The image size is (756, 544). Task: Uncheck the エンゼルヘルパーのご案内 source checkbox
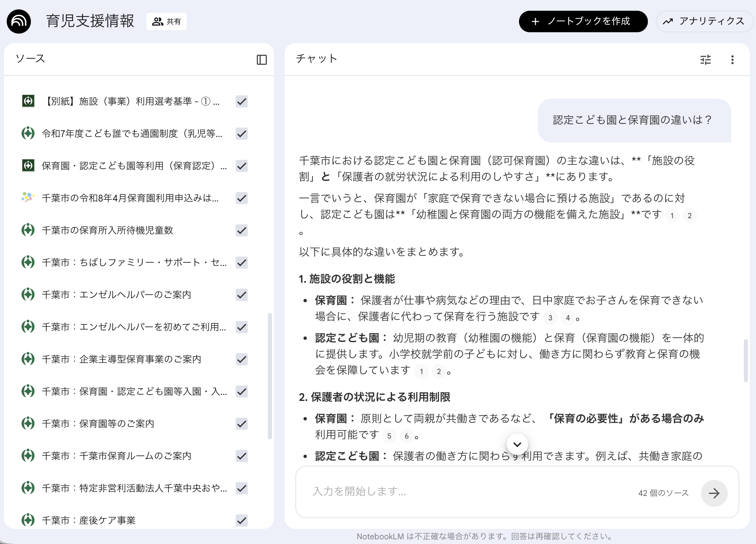tap(241, 295)
